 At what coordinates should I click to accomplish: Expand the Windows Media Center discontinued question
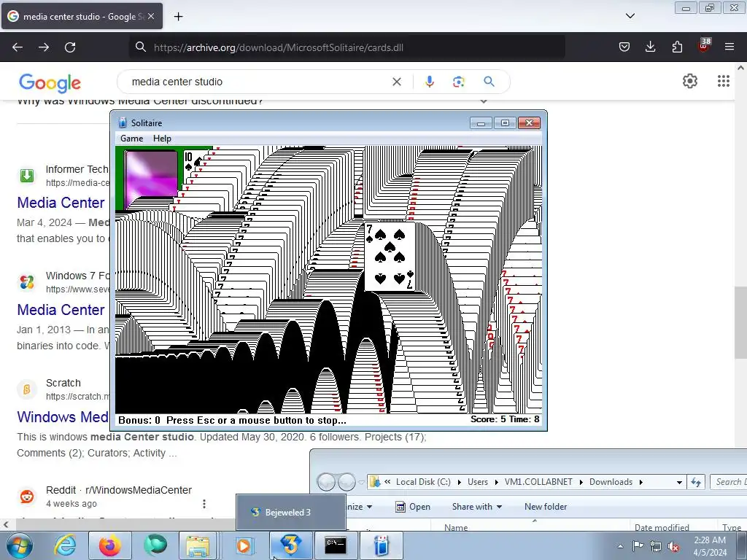point(484,101)
